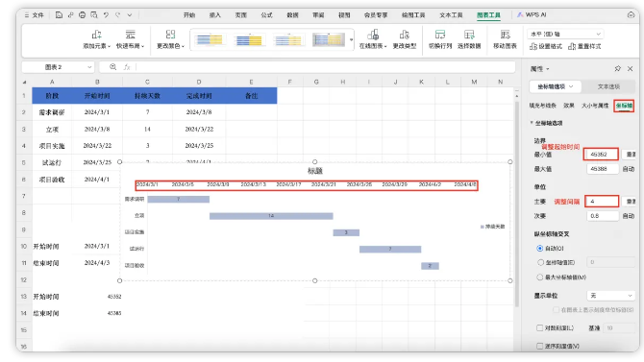Click the Redo arrow icon

(x=118, y=14)
